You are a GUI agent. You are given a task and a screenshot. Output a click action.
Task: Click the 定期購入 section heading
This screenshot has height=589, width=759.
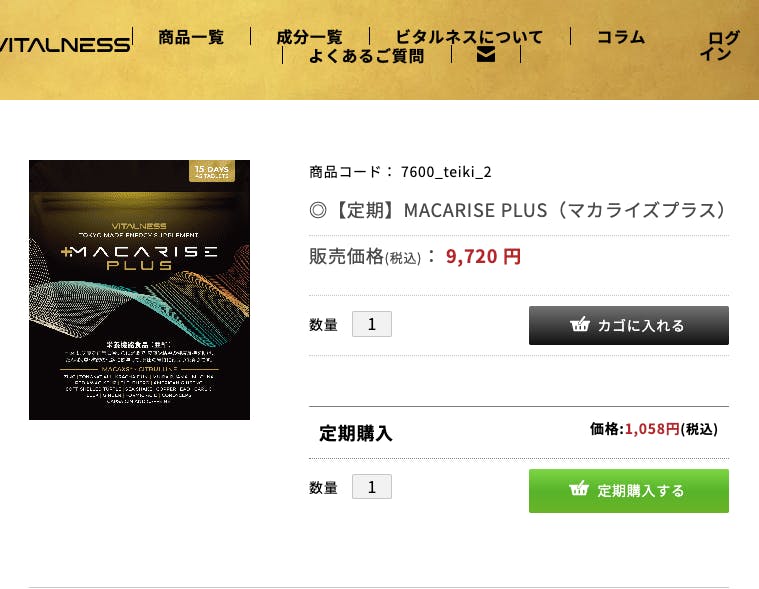coord(356,433)
